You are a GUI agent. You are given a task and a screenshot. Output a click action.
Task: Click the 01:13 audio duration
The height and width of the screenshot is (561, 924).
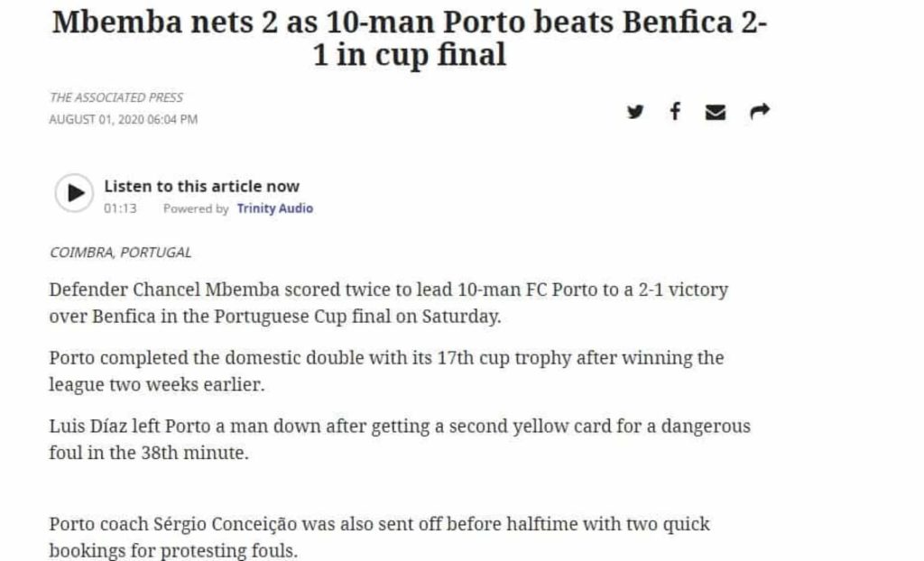click(120, 208)
